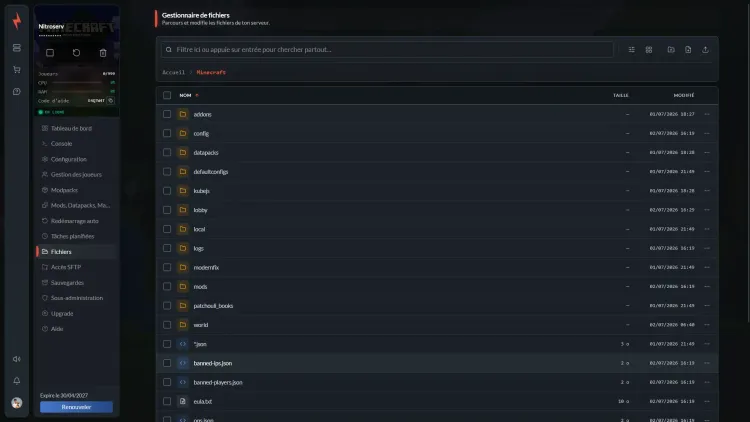The image size is (750, 422).
Task: Open the servers list icon in left rail
Action: click(x=17, y=48)
